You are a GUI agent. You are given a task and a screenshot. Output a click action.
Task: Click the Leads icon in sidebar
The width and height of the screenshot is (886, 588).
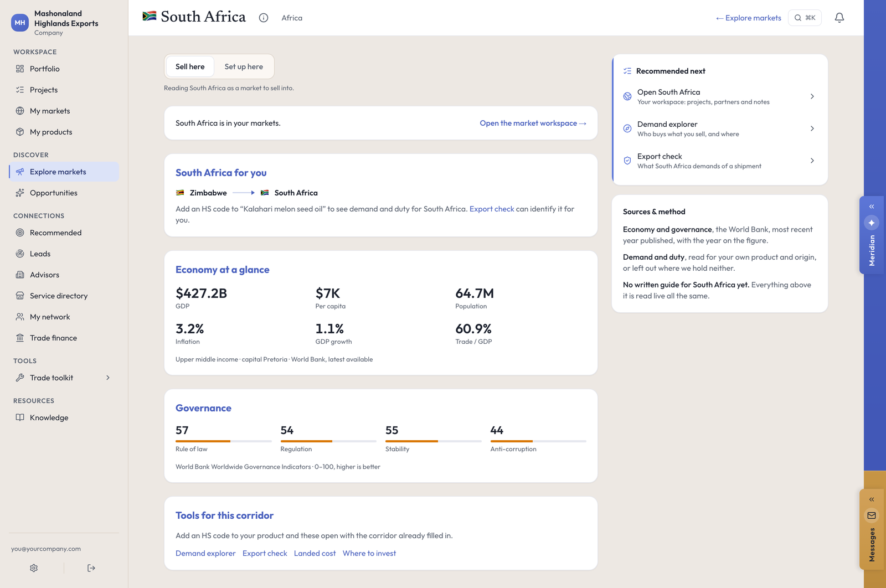[20, 254]
